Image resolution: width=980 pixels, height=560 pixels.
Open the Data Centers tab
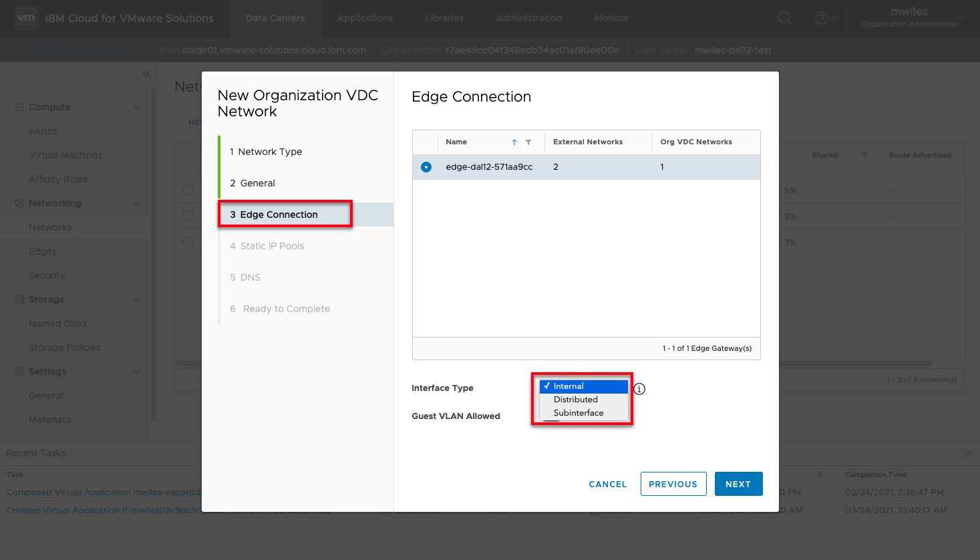(x=275, y=18)
